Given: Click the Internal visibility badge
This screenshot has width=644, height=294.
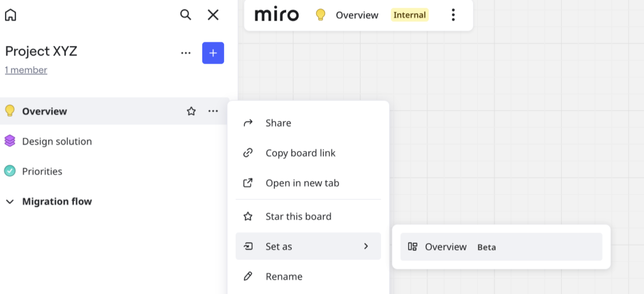Looking at the screenshot, I should tap(409, 15).
